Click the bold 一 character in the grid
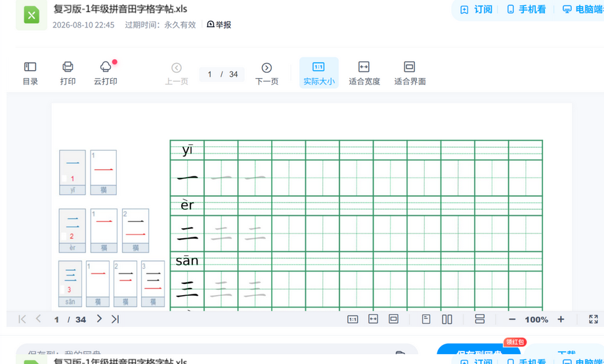 tap(187, 178)
